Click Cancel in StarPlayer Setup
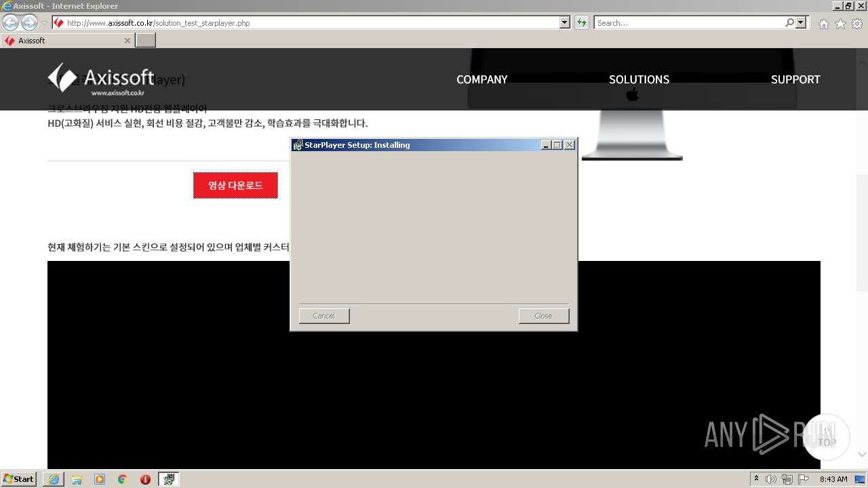 tap(324, 316)
